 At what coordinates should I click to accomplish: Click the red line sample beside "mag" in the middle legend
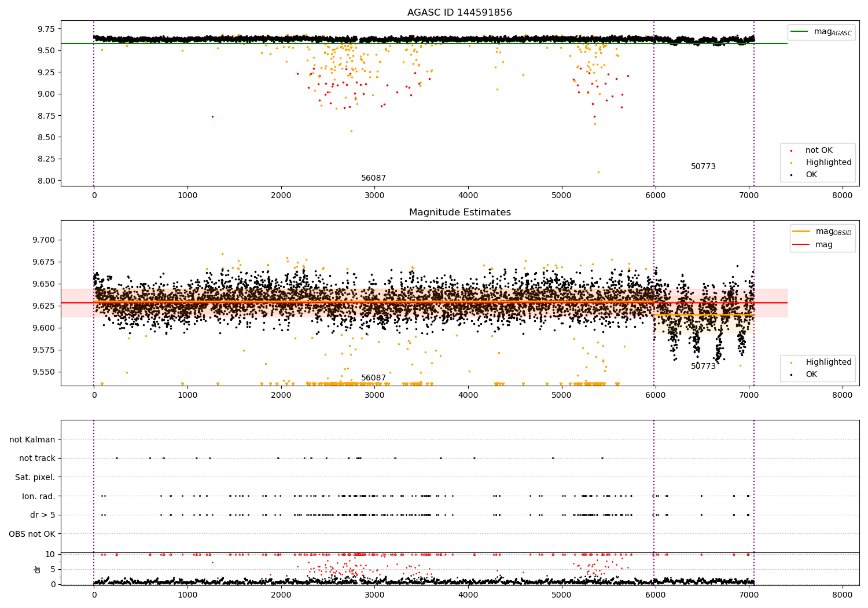coord(801,245)
